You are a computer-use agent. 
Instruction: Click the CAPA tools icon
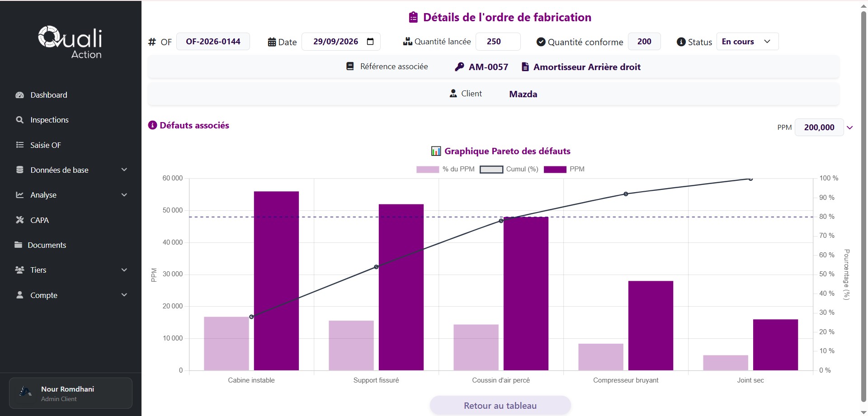[19, 220]
